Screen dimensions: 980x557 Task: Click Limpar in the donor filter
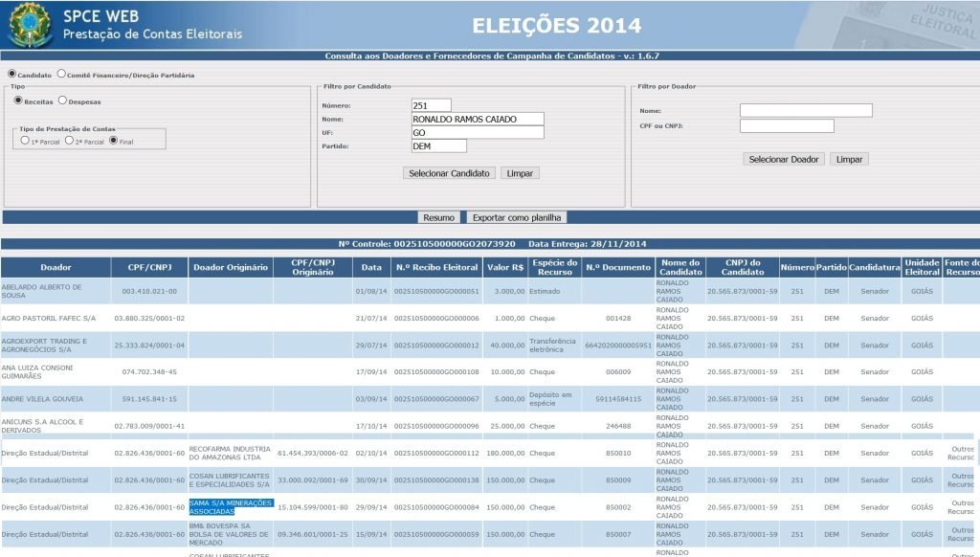tap(849, 159)
